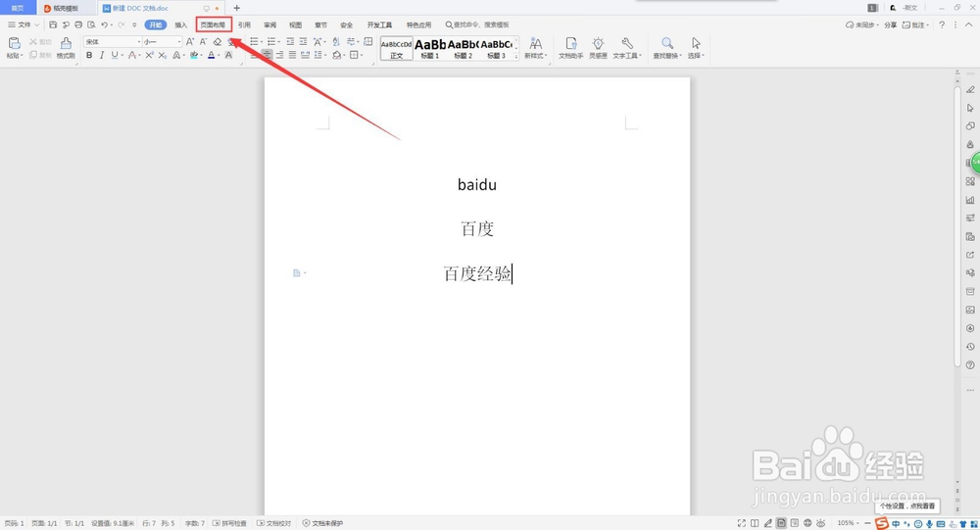
Task: Click the 选择 cursor tool
Action: tap(696, 47)
